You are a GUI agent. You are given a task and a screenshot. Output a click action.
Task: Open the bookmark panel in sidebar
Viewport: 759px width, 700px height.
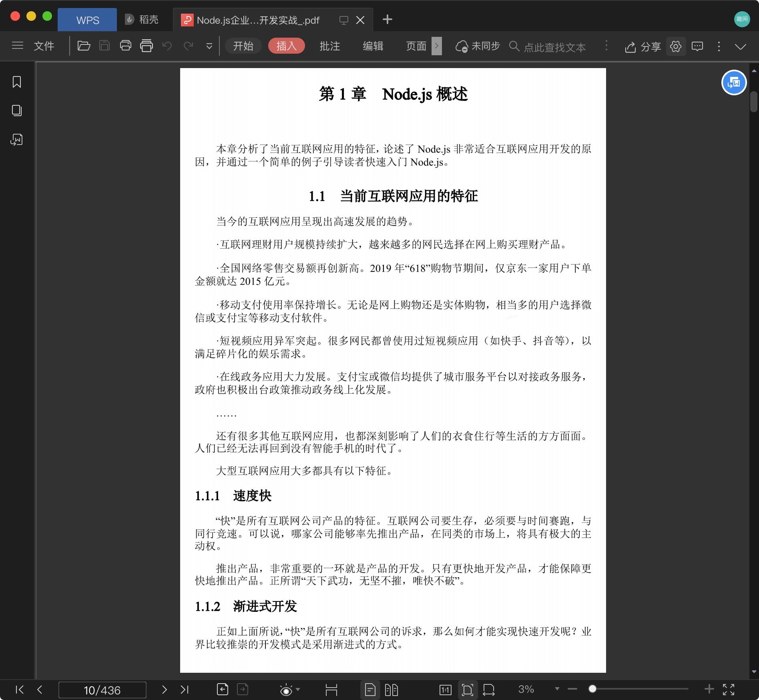tap(17, 82)
